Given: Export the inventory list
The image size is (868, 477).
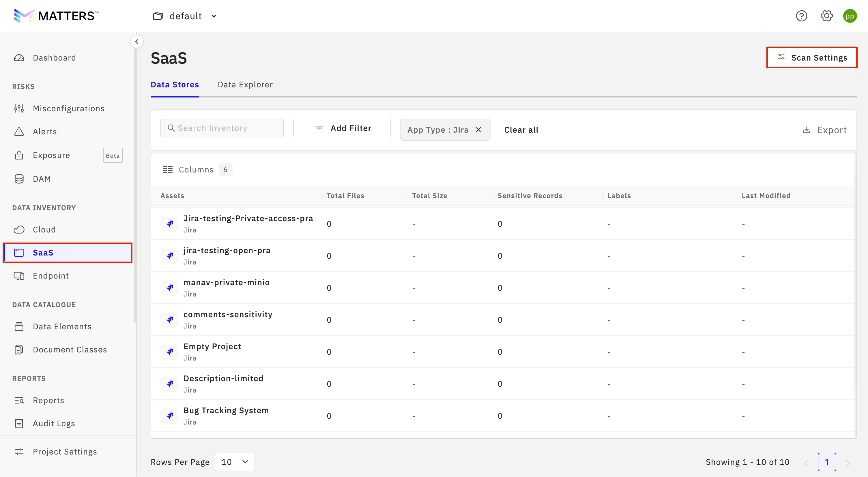Looking at the screenshot, I should pos(824,130).
